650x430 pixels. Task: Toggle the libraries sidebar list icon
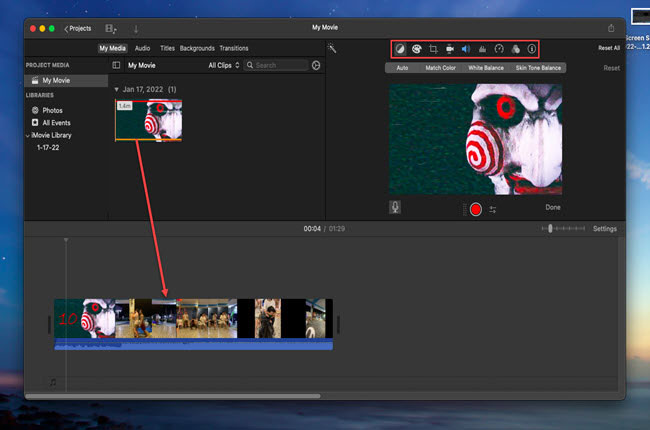pos(116,65)
